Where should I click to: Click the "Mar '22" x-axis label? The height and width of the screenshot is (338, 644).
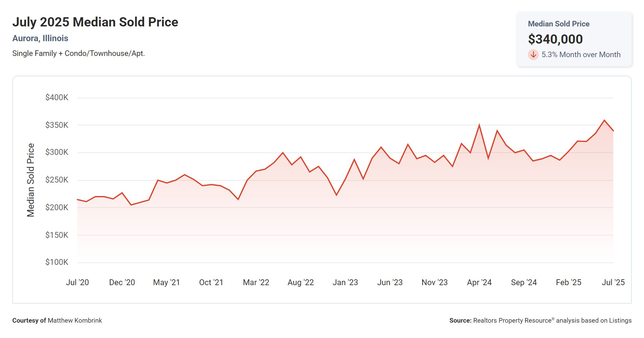[x=256, y=282]
